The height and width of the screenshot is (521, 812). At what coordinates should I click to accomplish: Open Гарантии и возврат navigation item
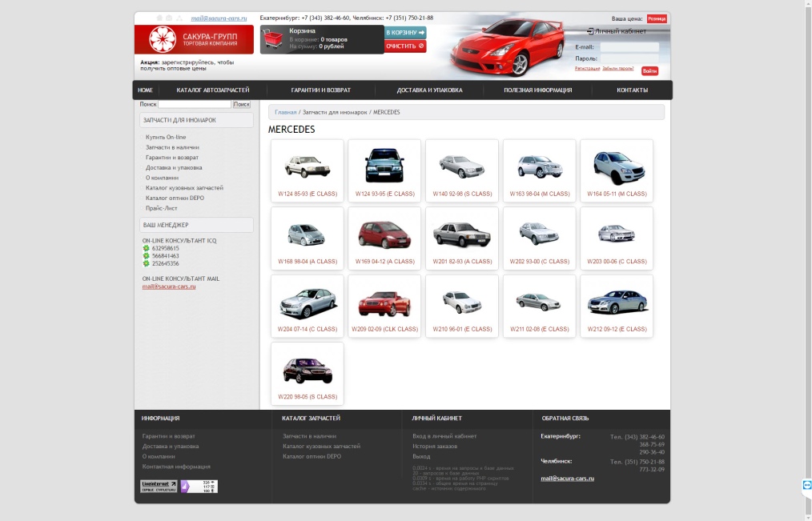[321, 90]
